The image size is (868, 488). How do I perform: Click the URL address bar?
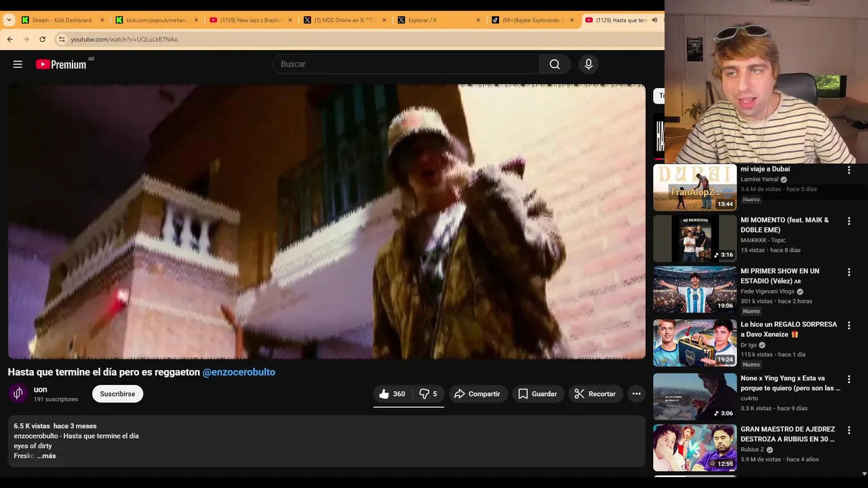pos(359,39)
